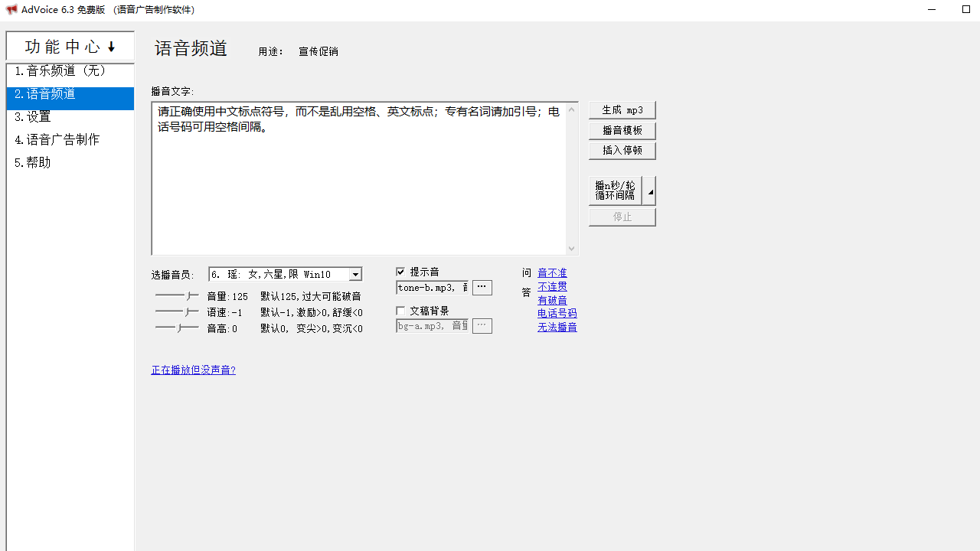Click the 宣传促销 purpose text

coord(318,52)
